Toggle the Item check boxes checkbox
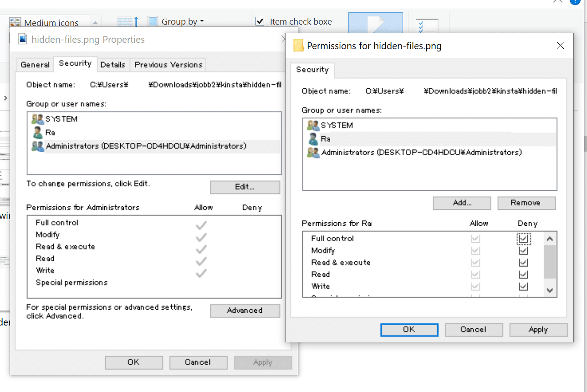 [x=260, y=21]
